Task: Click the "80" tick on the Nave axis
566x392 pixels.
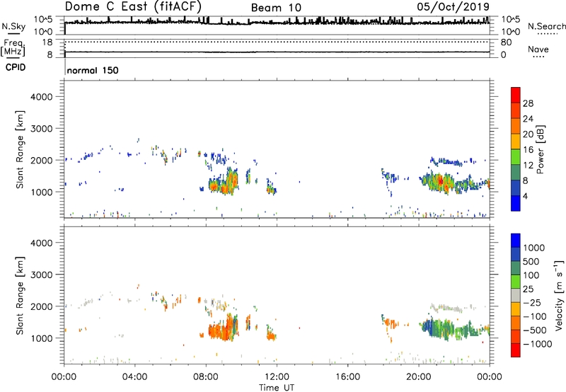Action: click(x=506, y=42)
